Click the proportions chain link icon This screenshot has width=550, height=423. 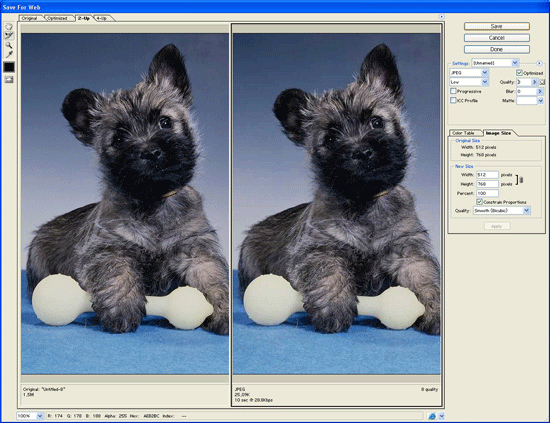pyautogui.click(x=521, y=180)
